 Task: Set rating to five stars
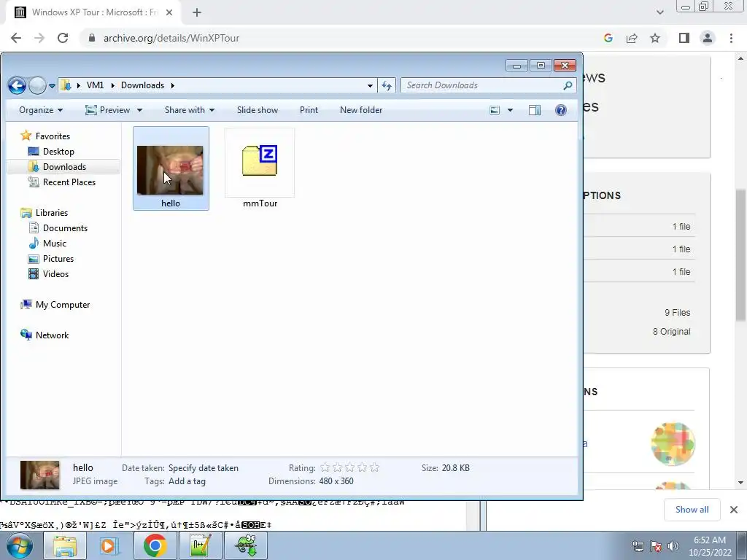click(374, 467)
